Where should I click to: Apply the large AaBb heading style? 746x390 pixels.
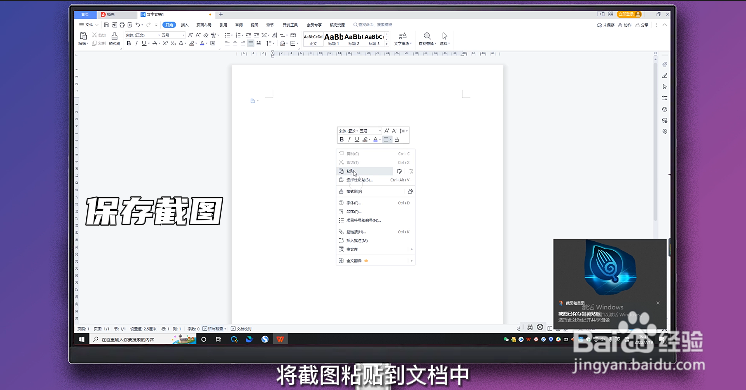[334, 39]
